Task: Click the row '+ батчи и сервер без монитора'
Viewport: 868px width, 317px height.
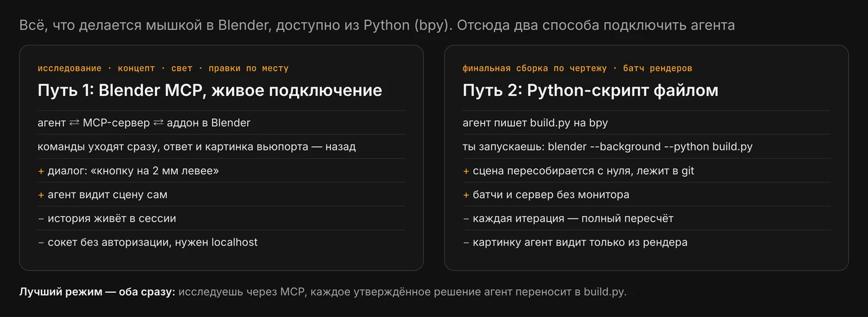Action: (x=646, y=194)
